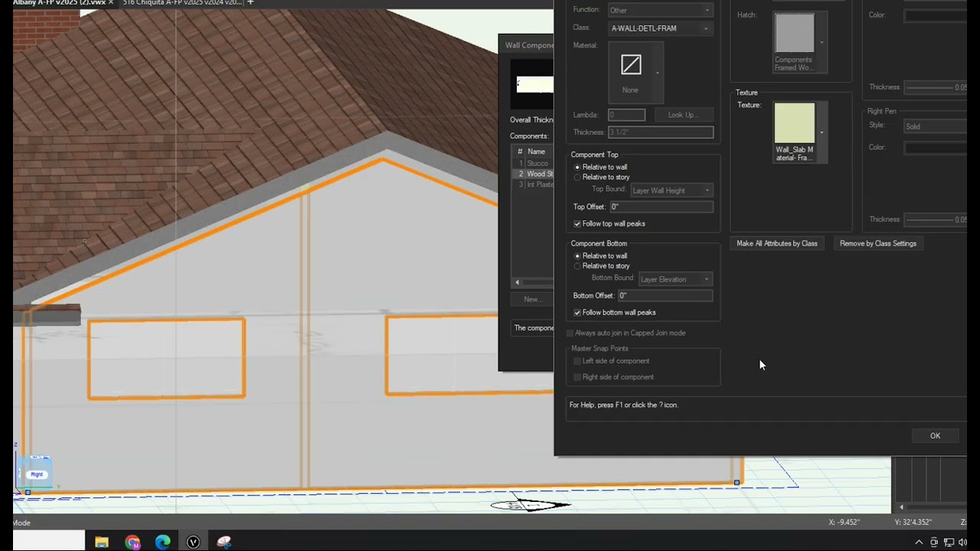The width and height of the screenshot is (980, 551).
Task: Open the Bottom Bound Layer Elevation dropdown
Action: click(x=675, y=279)
